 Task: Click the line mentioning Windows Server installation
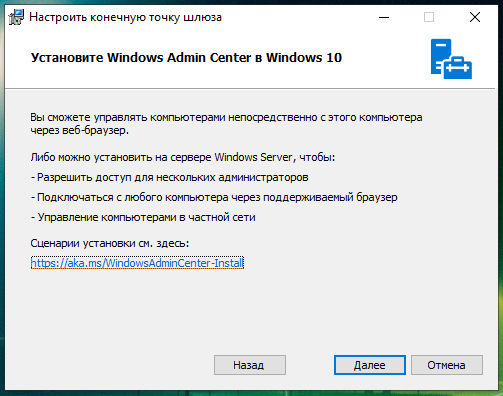183,157
